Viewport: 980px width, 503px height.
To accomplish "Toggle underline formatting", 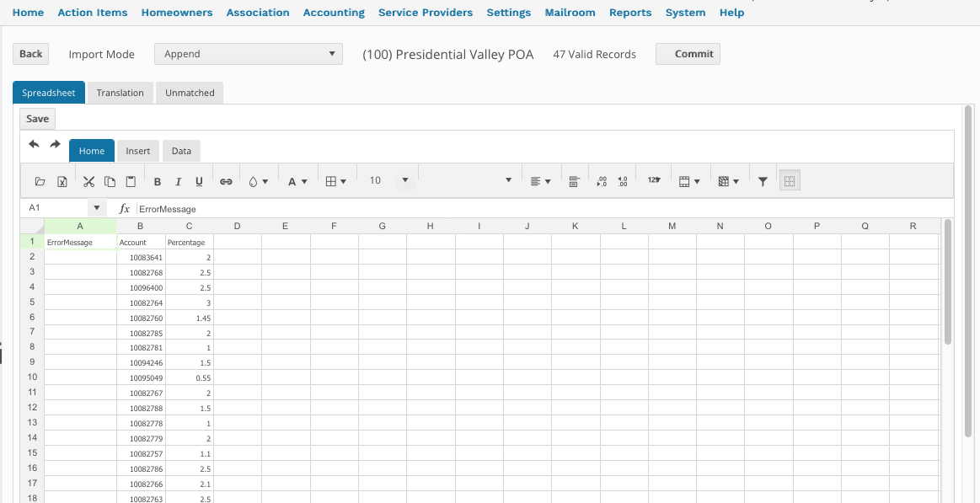I will click(x=199, y=181).
